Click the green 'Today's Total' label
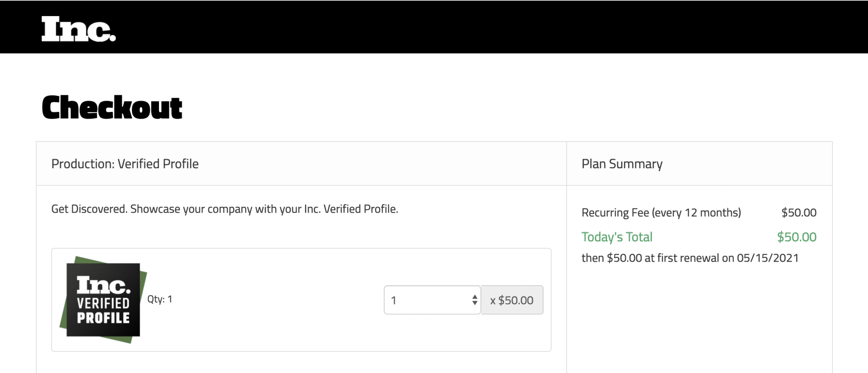 click(617, 237)
